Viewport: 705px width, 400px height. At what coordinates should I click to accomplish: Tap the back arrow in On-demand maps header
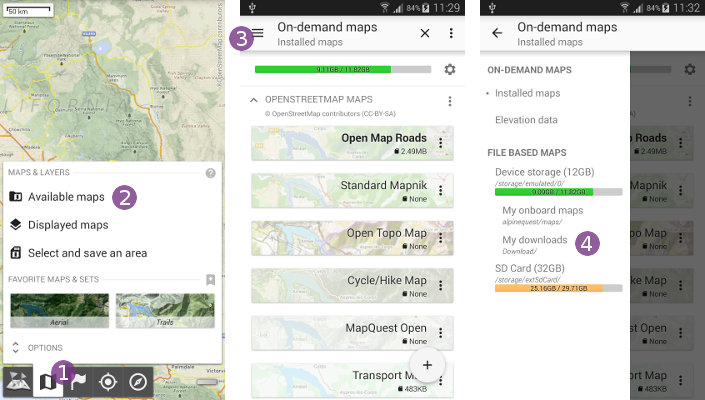[497, 33]
